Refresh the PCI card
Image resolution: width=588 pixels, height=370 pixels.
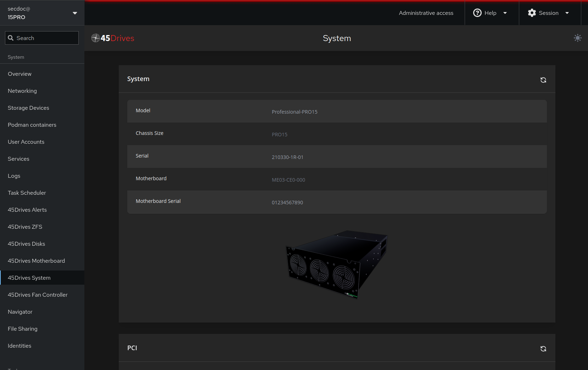click(x=543, y=349)
